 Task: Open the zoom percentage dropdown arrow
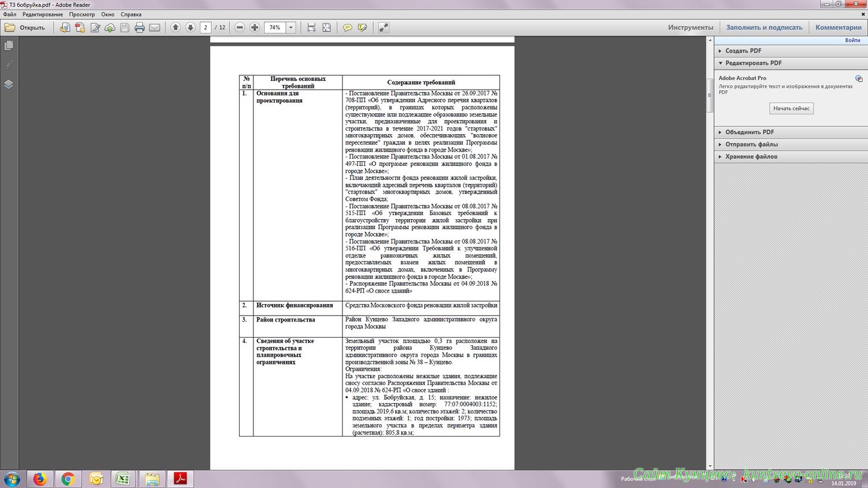pyautogui.click(x=291, y=28)
